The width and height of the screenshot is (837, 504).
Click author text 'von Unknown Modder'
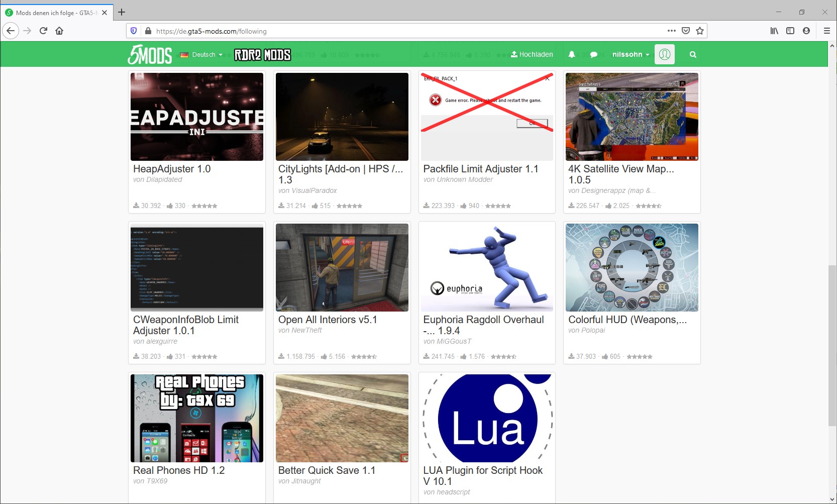[458, 179]
